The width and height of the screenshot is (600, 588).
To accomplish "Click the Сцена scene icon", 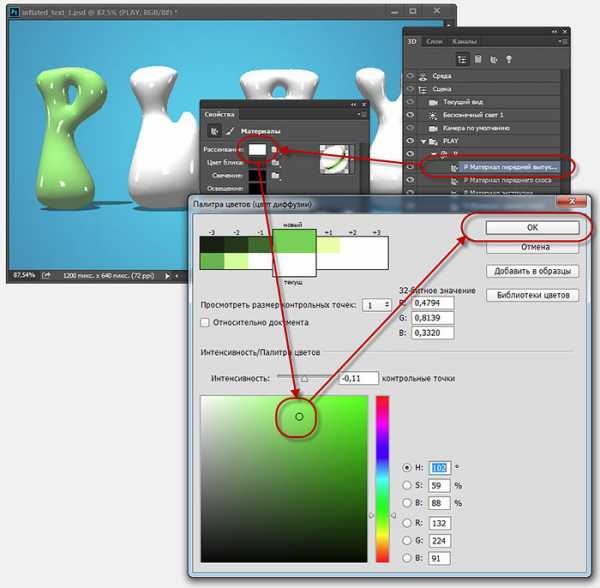I will click(x=422, y=90).
